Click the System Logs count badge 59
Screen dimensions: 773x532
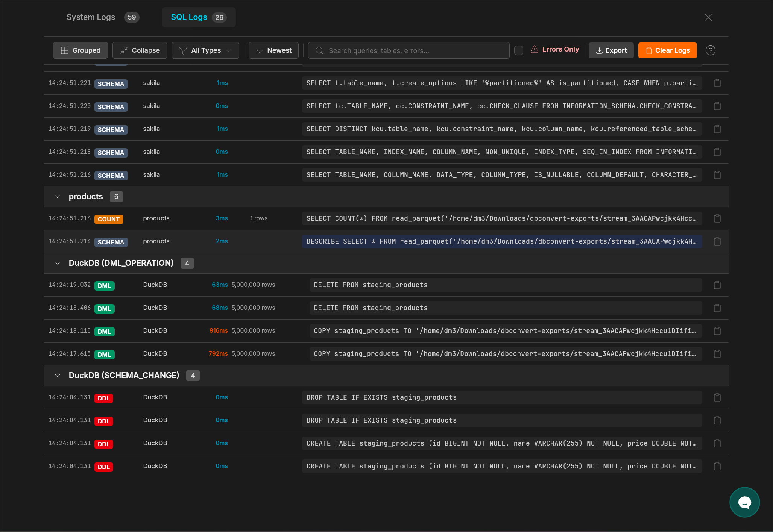[x=132, y=17]
